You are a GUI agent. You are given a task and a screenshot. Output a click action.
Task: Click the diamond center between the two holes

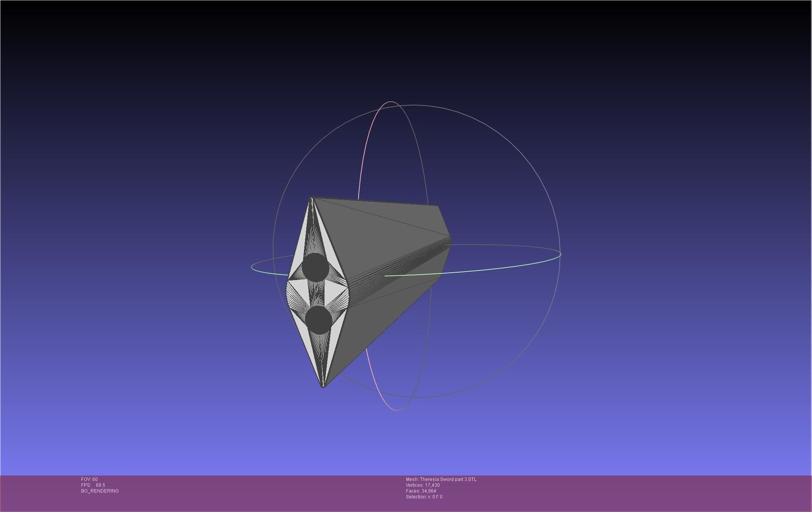pyautogui.click(x=317, y=294)
